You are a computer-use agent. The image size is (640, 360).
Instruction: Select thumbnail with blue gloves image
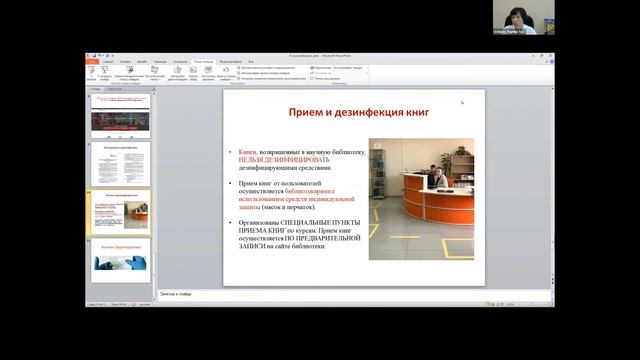pyautogui.click(x=120, y=260)
